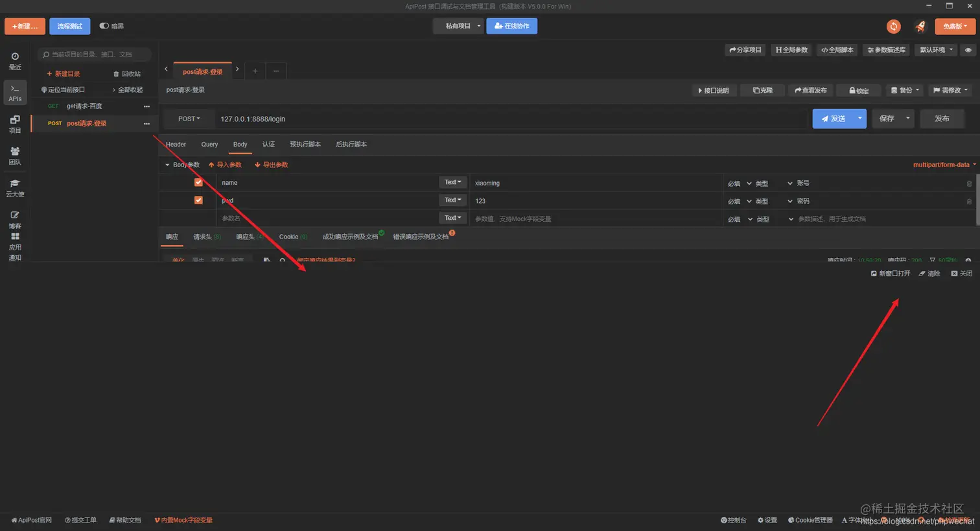Open the 博客 (blog) sidebar item

15,220
